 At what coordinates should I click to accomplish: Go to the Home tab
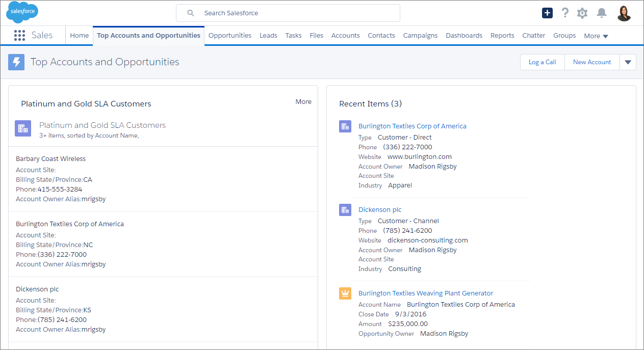point(79,36)
